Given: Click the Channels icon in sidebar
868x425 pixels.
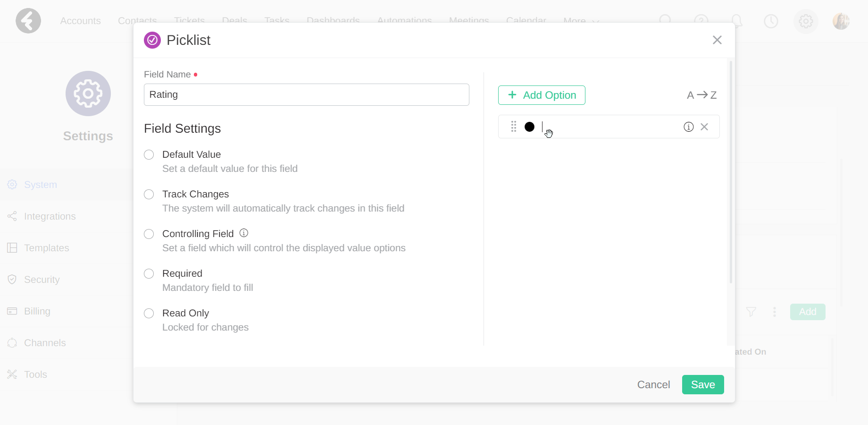Looking at the screenshot, I should click(x=12, y=343).
